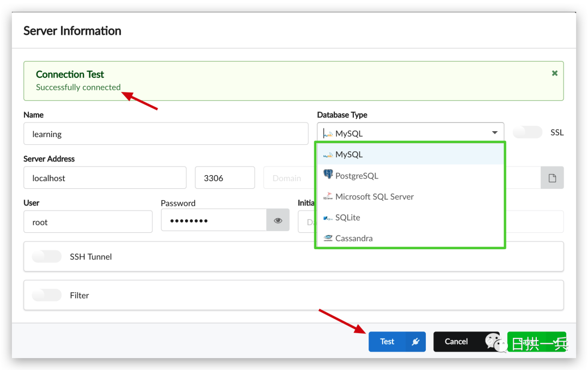This screenshot has height=370, width=588.
Task: Click the Password input field
Action: point(214,220)
